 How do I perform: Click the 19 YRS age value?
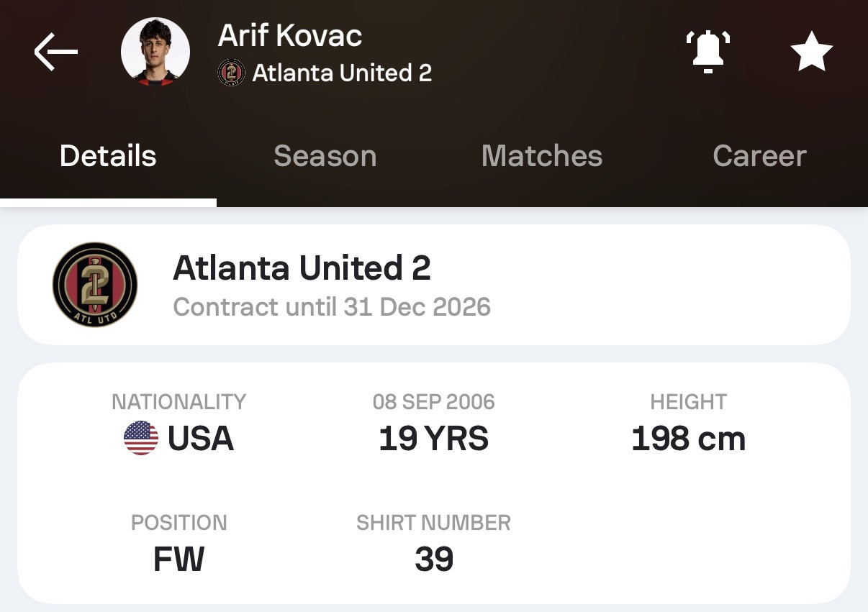434,439
